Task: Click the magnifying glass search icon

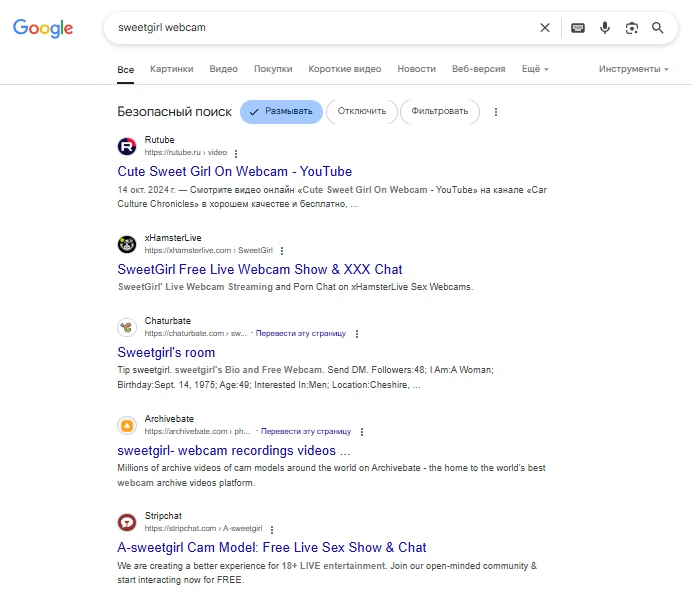Action: pos(658,28)
